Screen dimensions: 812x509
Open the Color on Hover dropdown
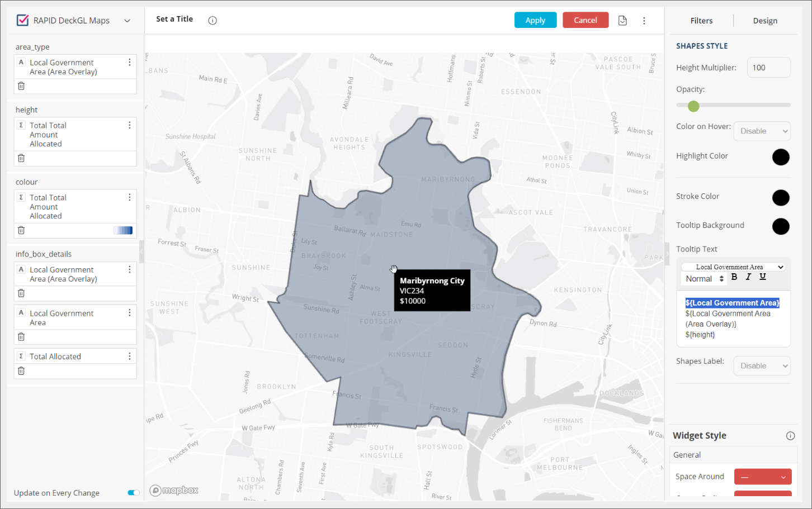762,131
